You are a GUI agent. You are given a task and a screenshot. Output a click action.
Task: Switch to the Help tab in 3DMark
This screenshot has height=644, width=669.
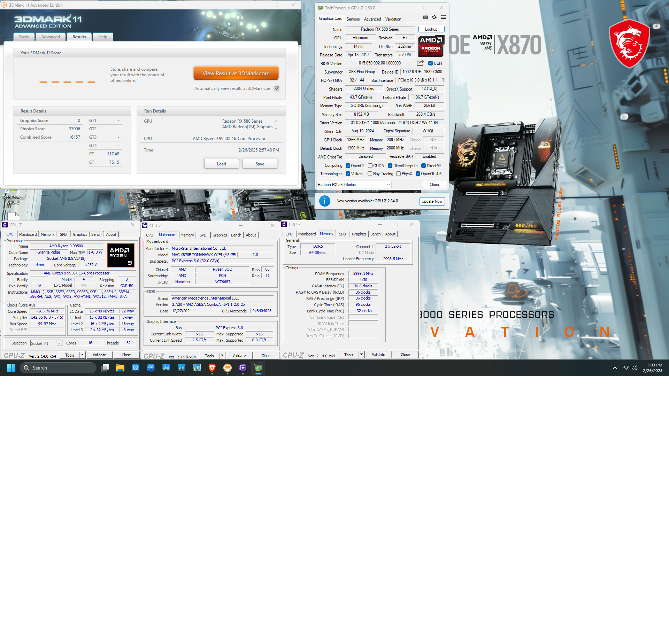103,37
